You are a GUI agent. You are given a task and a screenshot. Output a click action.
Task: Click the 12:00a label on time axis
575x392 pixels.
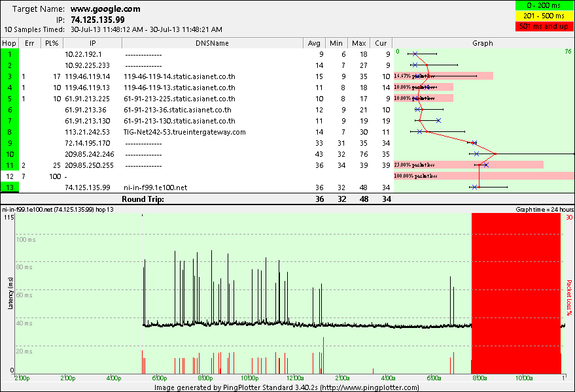[x=295, y=378]
